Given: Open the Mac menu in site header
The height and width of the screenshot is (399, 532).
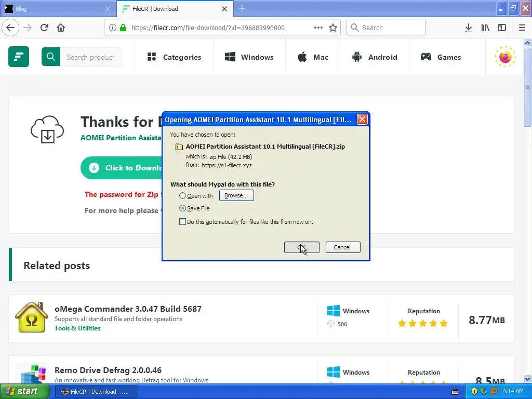Looking at the screenshot, I should (x=313, y=57).
